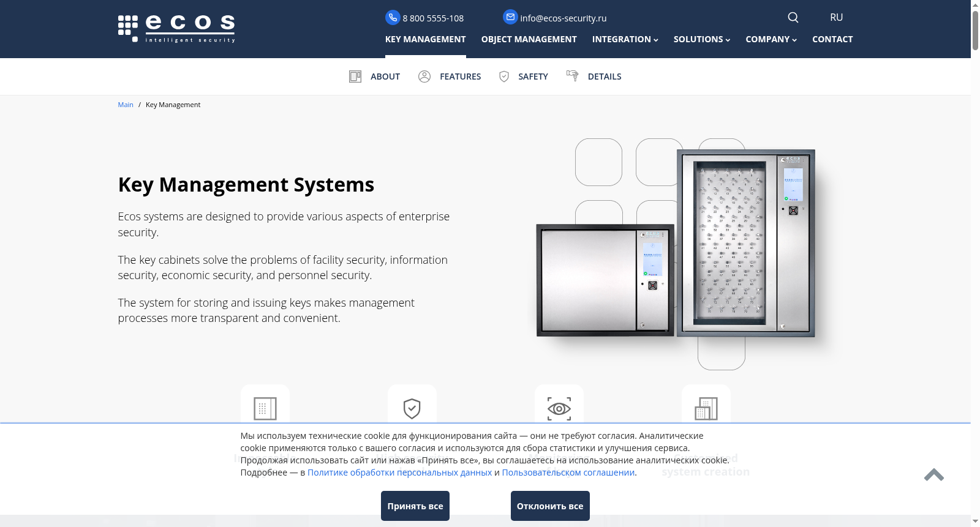
Task: Go to the Details section tab
Action: [x=605, y=77]
